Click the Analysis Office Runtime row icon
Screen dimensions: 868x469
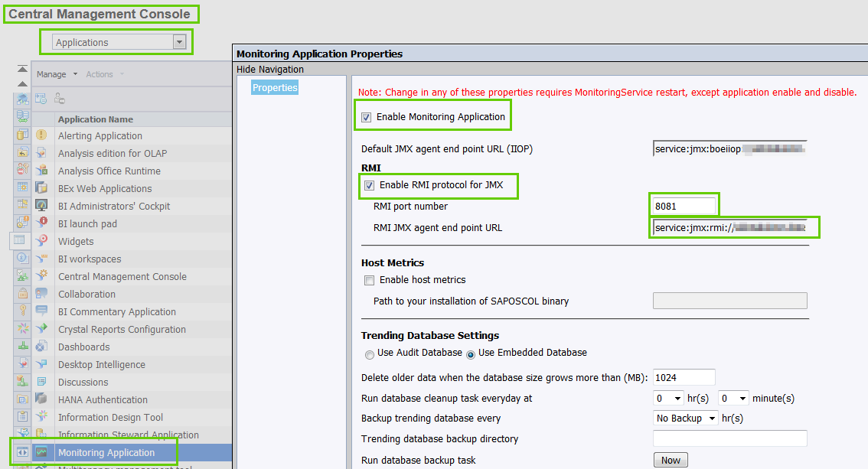pos(41,171)
